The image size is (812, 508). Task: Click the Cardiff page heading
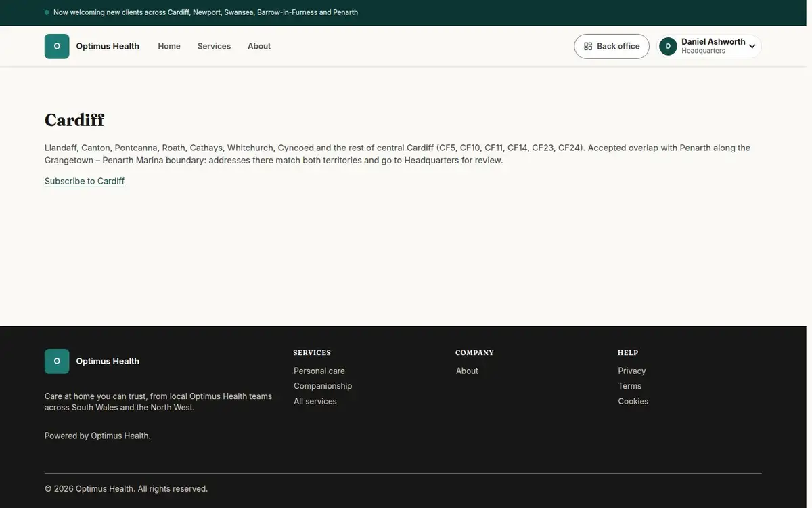coord(74,120)
